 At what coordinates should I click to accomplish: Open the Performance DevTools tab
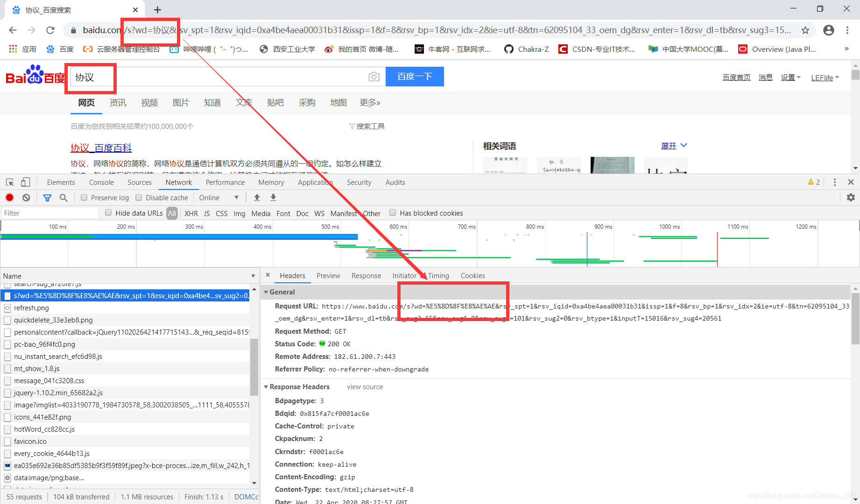(225, 182)
